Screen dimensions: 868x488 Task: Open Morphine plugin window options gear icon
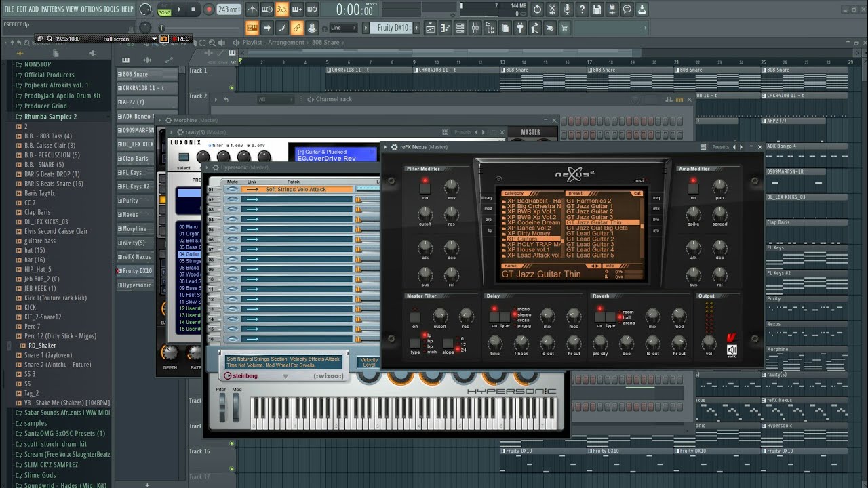(x=168, y=121)
